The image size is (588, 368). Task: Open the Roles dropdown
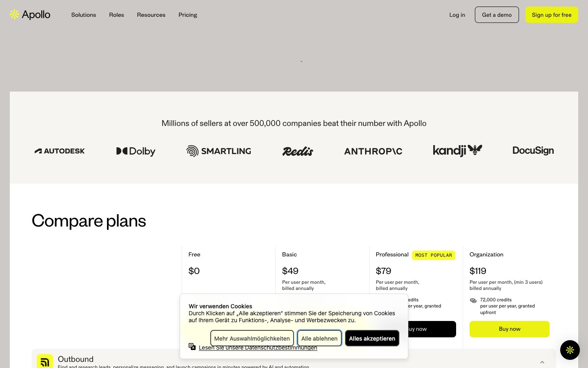click(116, 15)
